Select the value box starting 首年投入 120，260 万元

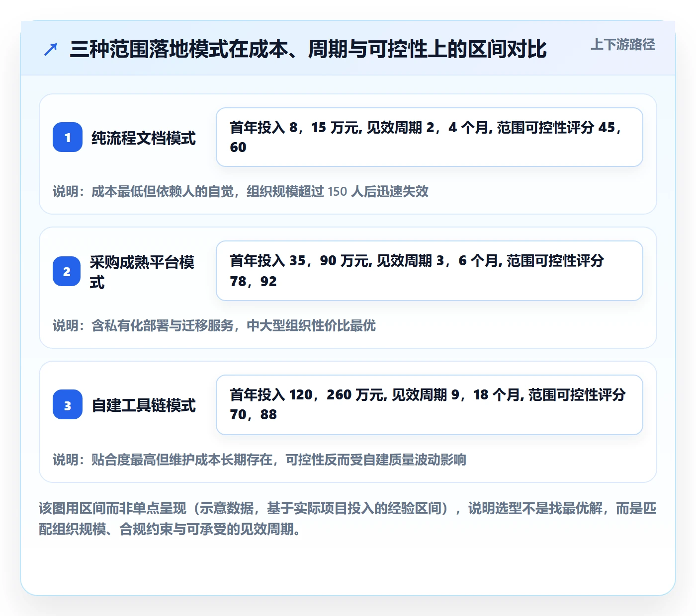(430, 405)
